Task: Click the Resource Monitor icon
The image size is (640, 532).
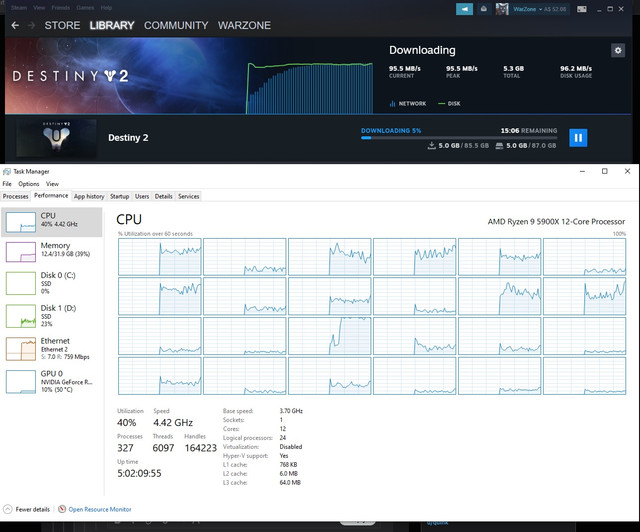Action: [62, 509]
